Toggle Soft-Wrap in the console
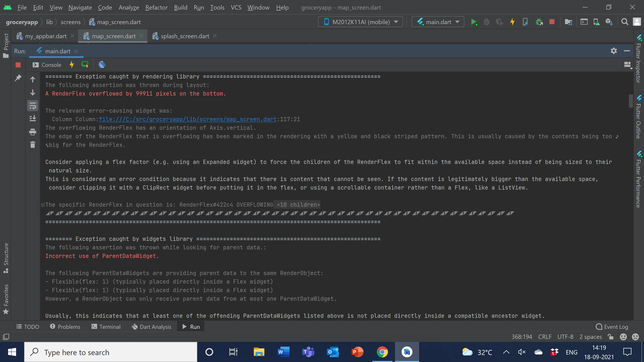644x362 pixels. tap(33, 106)
